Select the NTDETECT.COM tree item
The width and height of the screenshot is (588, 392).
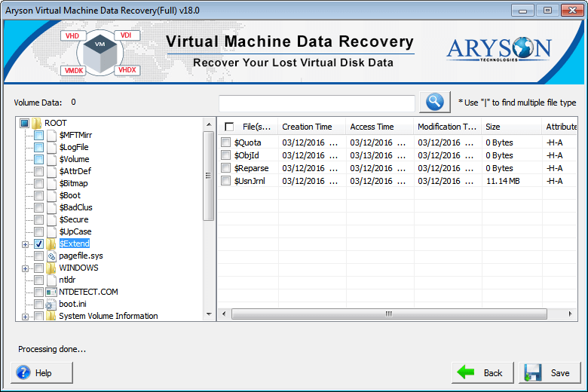[x=88, y=292]
